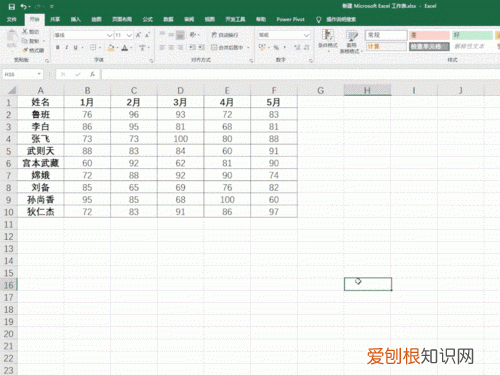This screenshot has width=500, height=375.
Task: Open the Formulas tab
Action: [x=148, y=19]
